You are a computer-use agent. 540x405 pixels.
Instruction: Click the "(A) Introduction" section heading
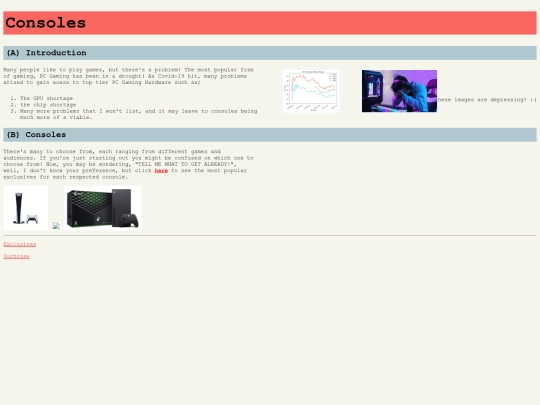[x=270, y=53]
